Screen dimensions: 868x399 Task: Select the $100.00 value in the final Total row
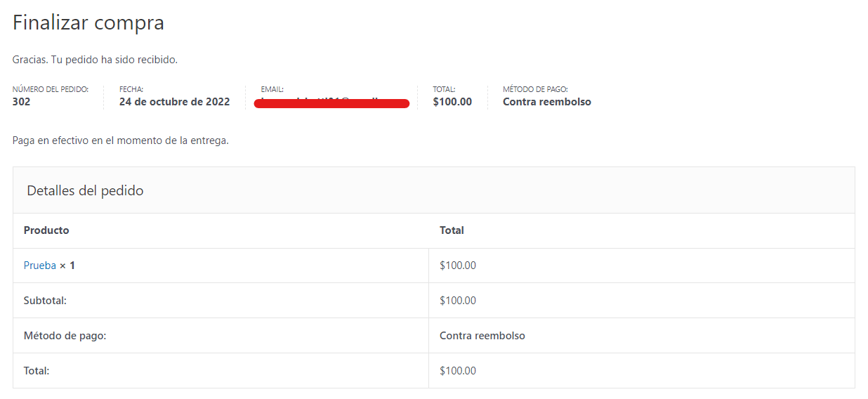pos(458,371)
